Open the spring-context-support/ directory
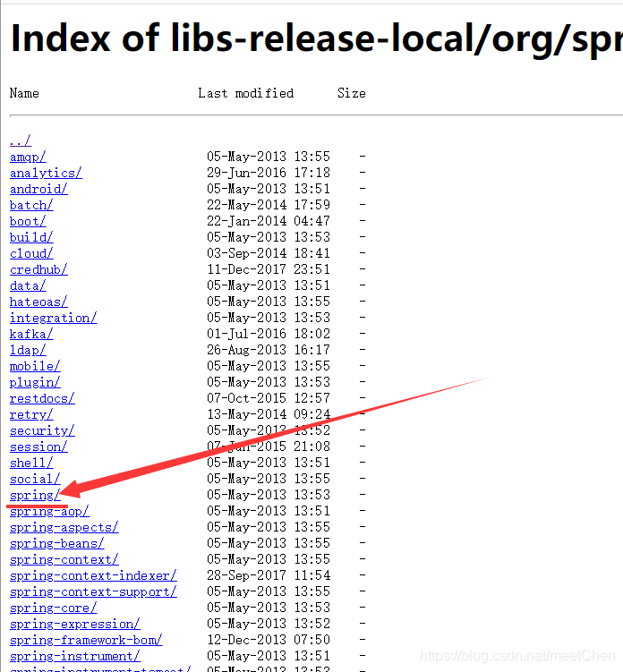The height and width of the screenshot is (672, 623). pos(93,591)
